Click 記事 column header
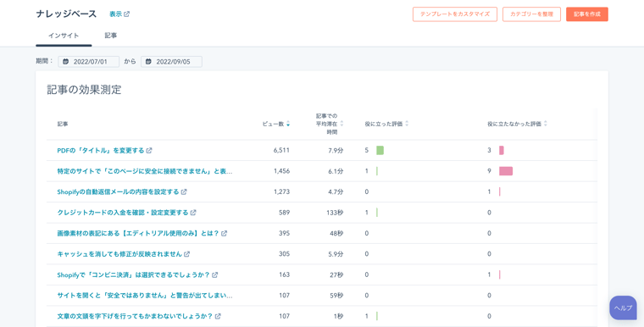Viewport: 644px width, 327px height. coord(63,124)
